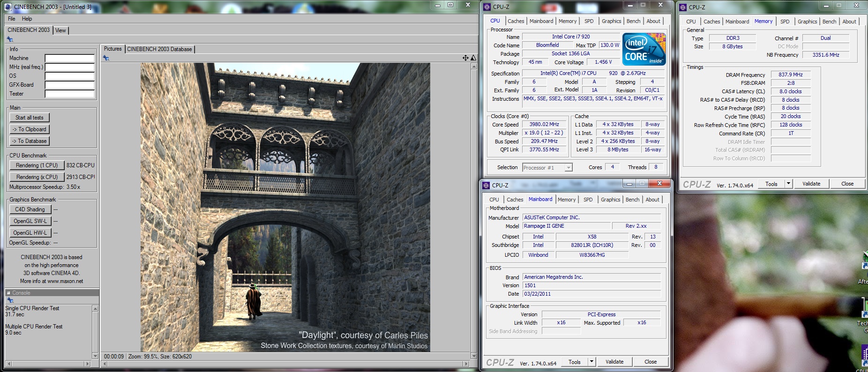868x372 pixels.
Task: Click Tools in the CPU-Z mainboard window
Action: 575,362
